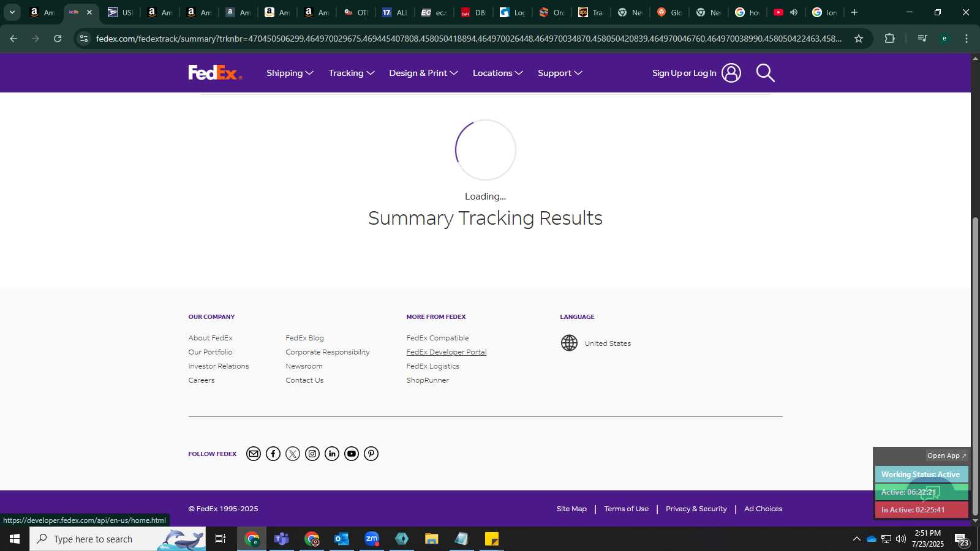Open FedEx X (Twitter) icon

293,454
